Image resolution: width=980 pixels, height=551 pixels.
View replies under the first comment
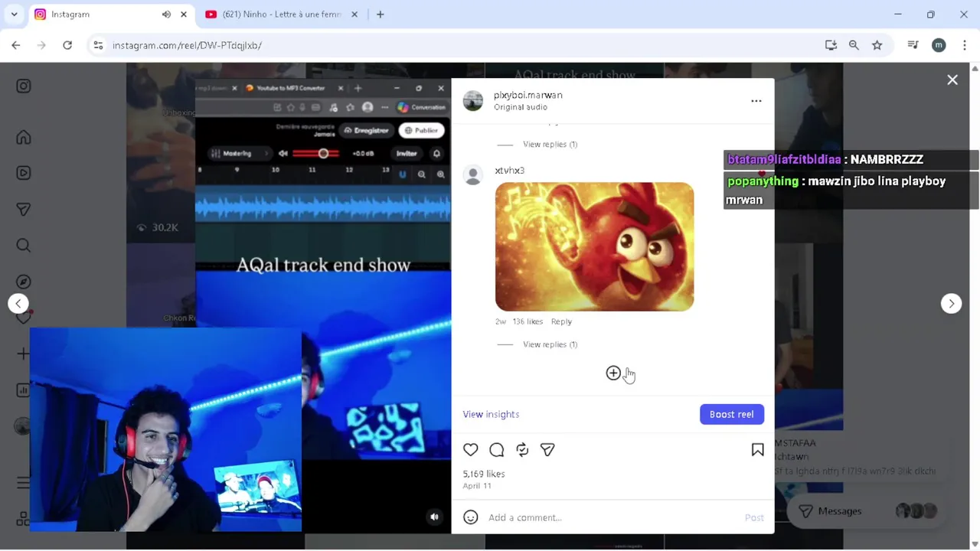click(550, 144)
